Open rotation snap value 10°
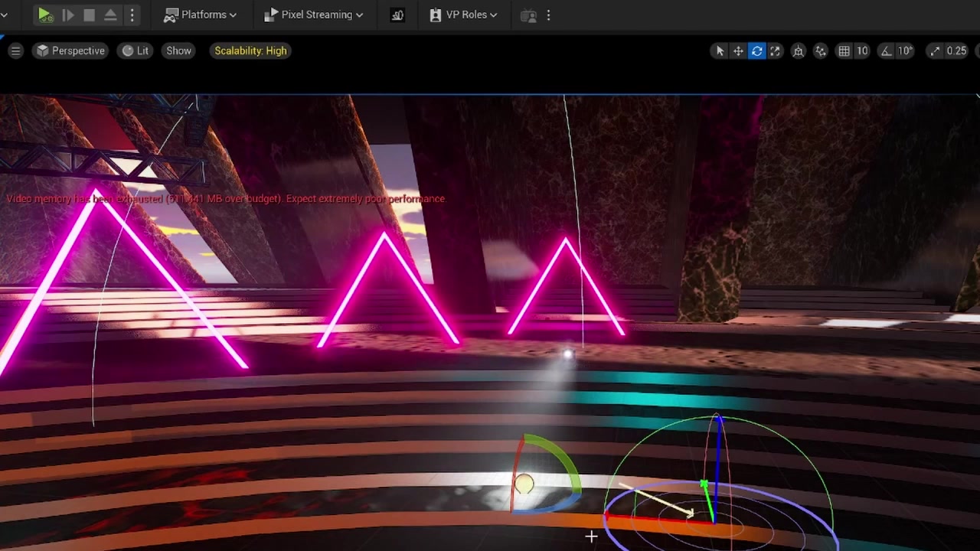The image size is (980, 551). pyautogui.click(x=905, y=51)
